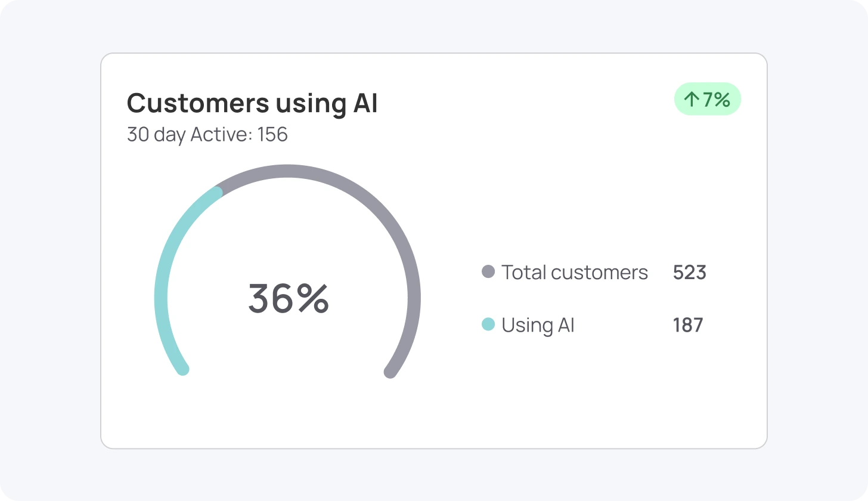
Task: Click the percent sign in green badge
Action: 722,100
